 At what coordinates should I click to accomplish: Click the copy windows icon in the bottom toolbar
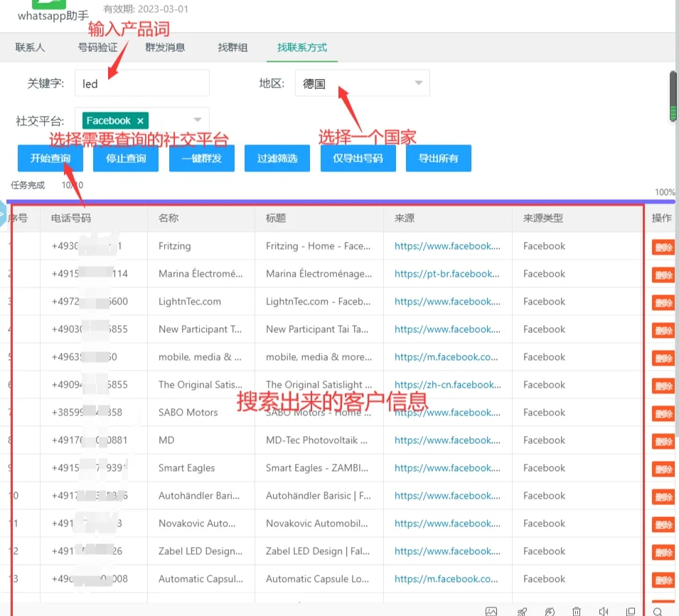[x=631, y=611]
